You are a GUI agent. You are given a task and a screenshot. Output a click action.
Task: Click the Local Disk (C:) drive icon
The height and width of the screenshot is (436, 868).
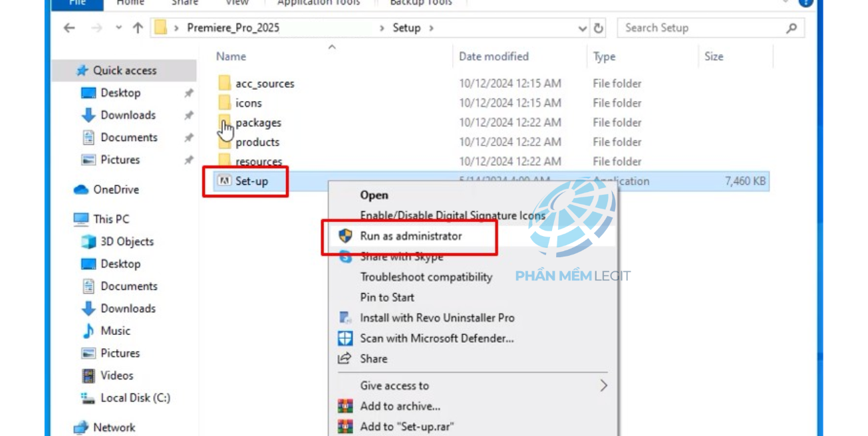(88, 398)
